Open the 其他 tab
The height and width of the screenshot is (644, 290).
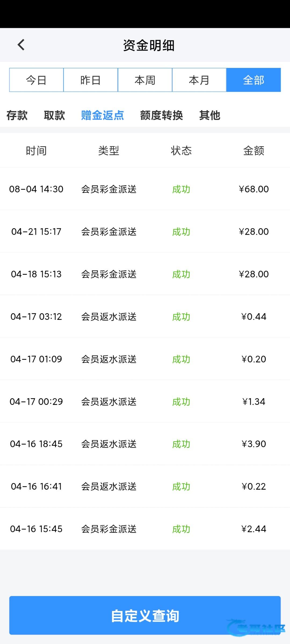[210, 115]
